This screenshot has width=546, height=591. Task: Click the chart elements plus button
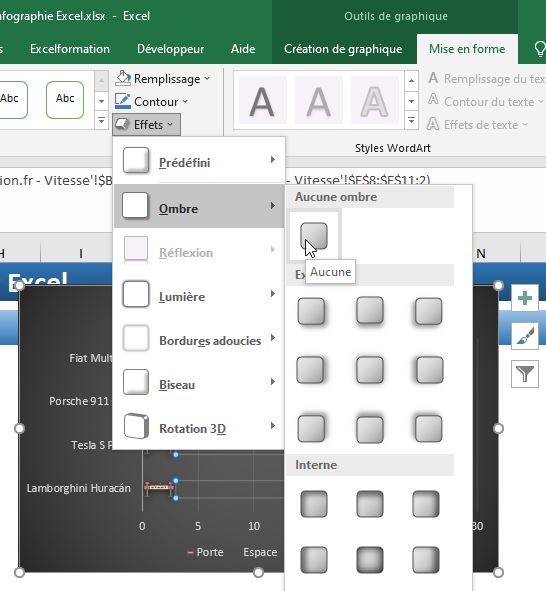525,298
